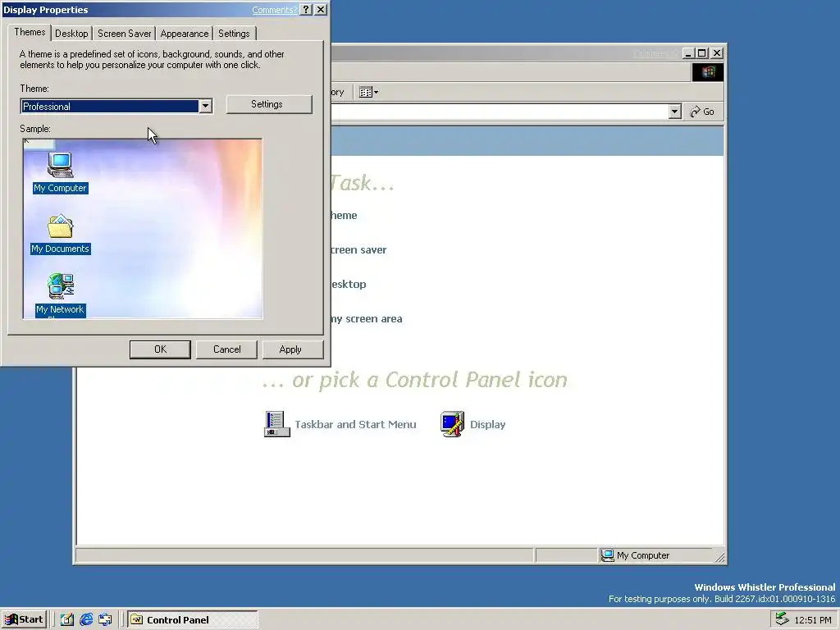This screenshot has height=630, width=840.
Task: Open the Start menu
Action: click(x=24, y=620)
